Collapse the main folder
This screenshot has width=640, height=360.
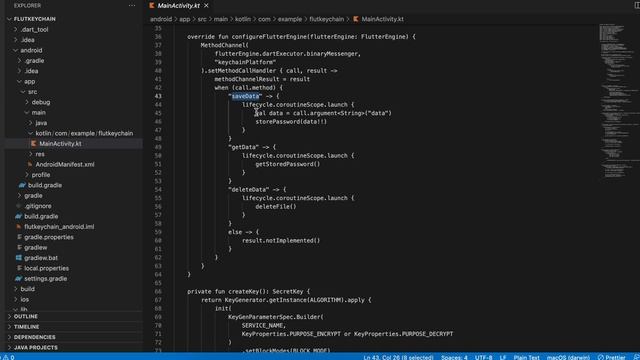(27, 113)
